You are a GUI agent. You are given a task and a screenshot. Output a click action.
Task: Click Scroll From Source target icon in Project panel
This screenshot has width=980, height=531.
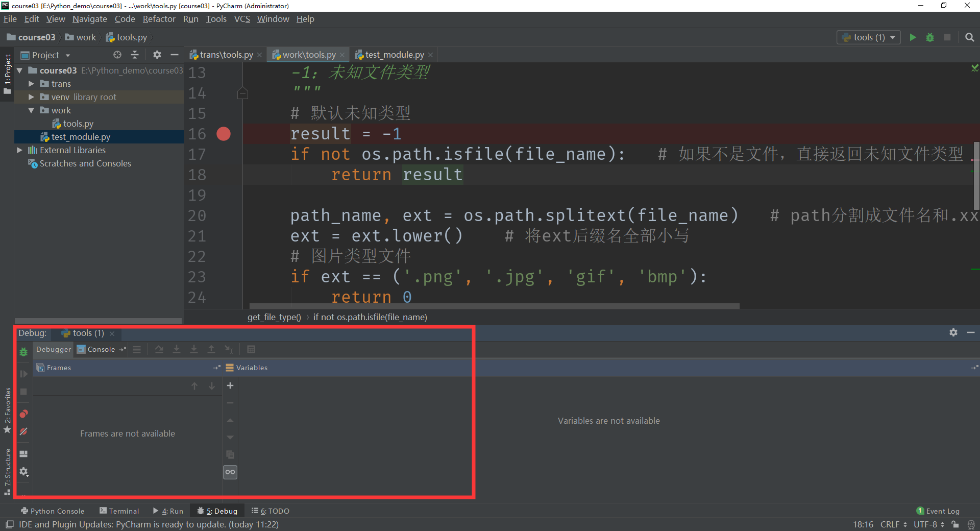click(117, 55)
